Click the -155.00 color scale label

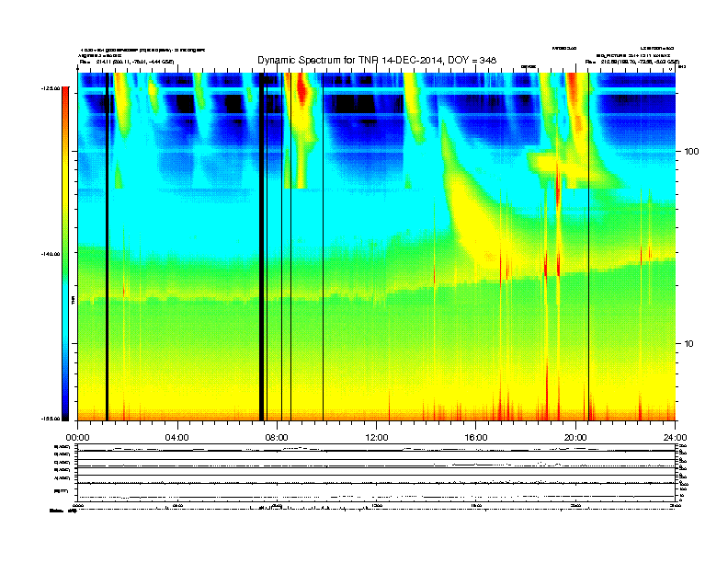(x=51, y=419)
